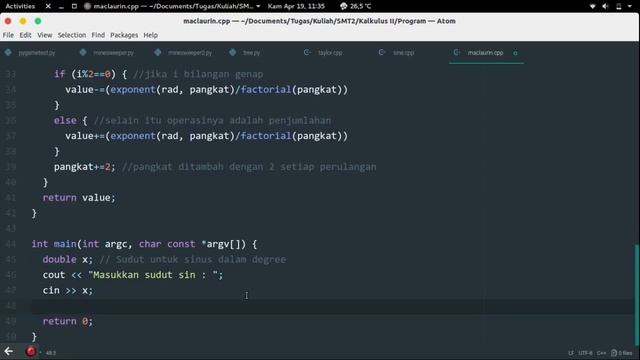Click the text "return value;"
640x360 pixels.
[x=79, y=198]
